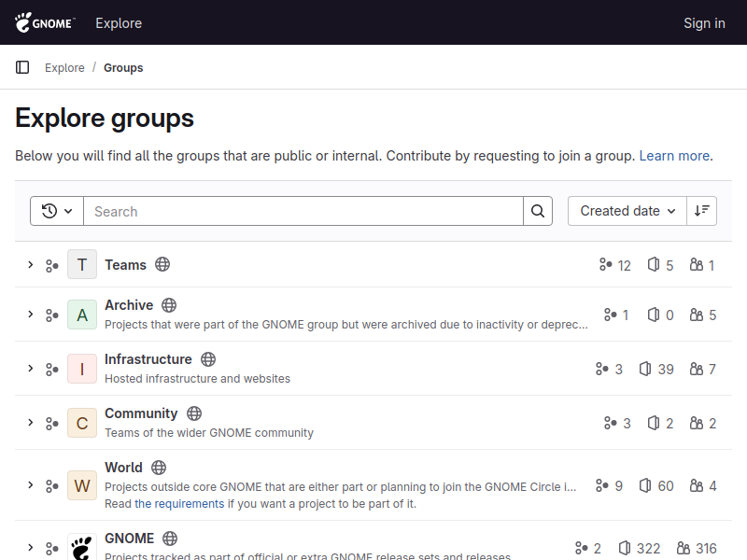This screenshot has width=747, height=560.
Task: Click the public globe icon beside World
Action: pyautogui.click(x=159, y=468)
